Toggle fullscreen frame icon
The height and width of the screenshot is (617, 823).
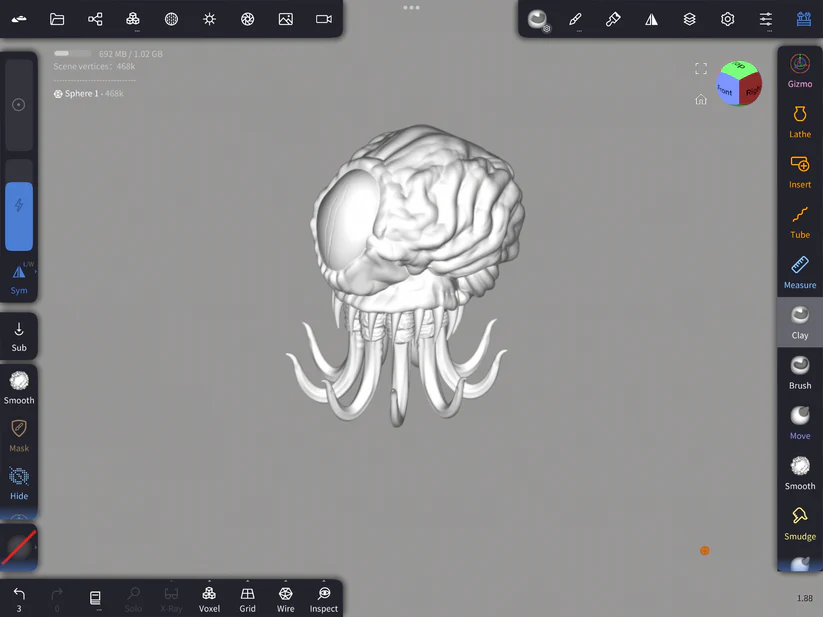coord(701,69)
